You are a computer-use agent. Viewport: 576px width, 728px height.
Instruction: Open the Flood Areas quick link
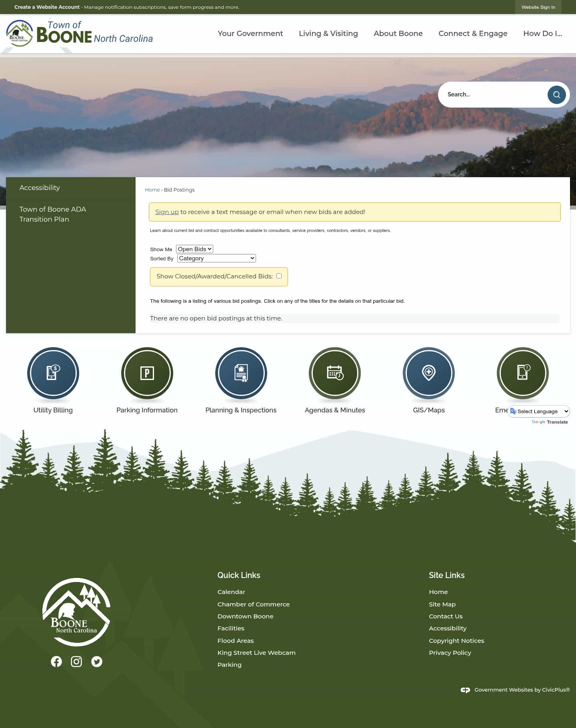(x=236, y=641)
